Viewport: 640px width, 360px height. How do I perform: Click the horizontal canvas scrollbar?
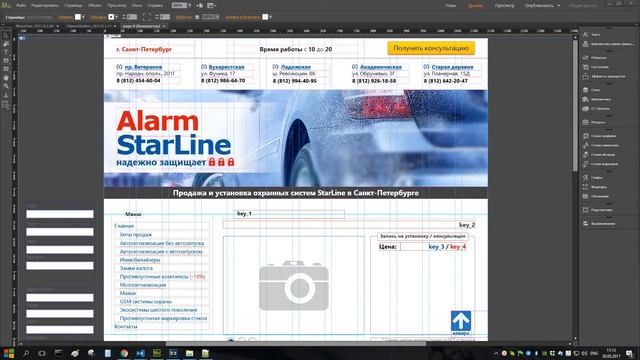coord(296,343)
